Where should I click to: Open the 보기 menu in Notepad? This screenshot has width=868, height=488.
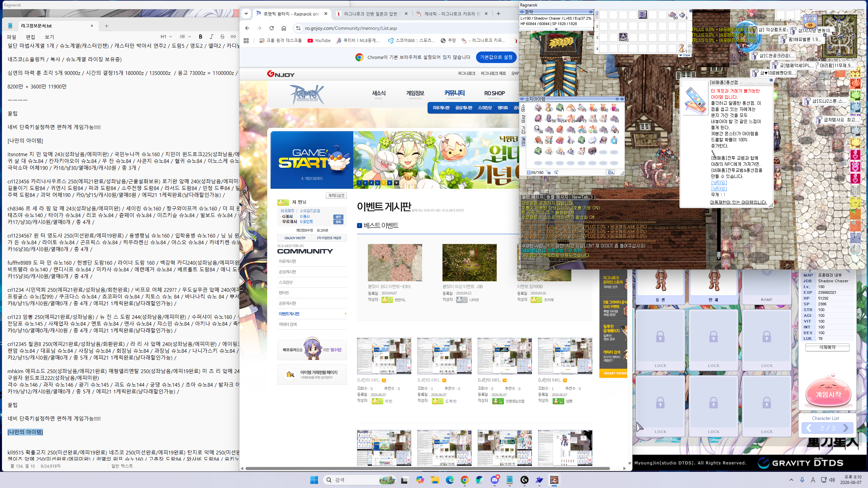click(x=50, y=37)
